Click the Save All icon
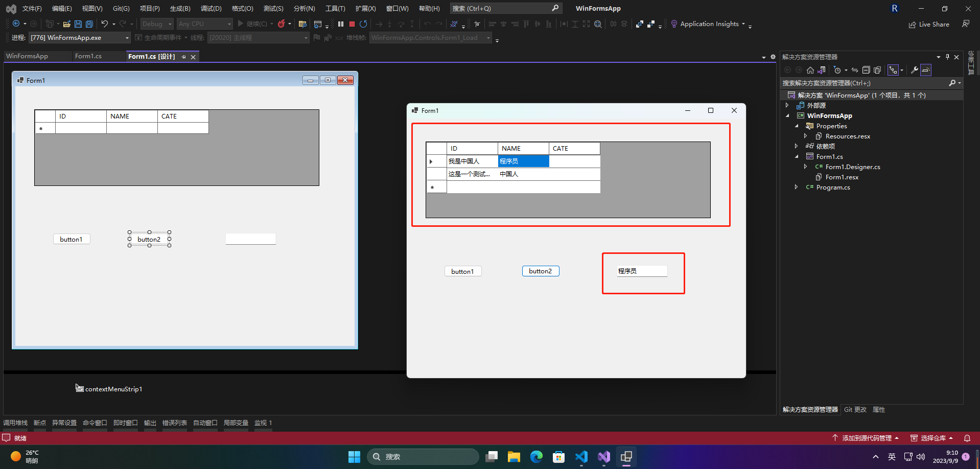Image resolution: width=980 pixels, height=469 pixels. tap(89, 24)
